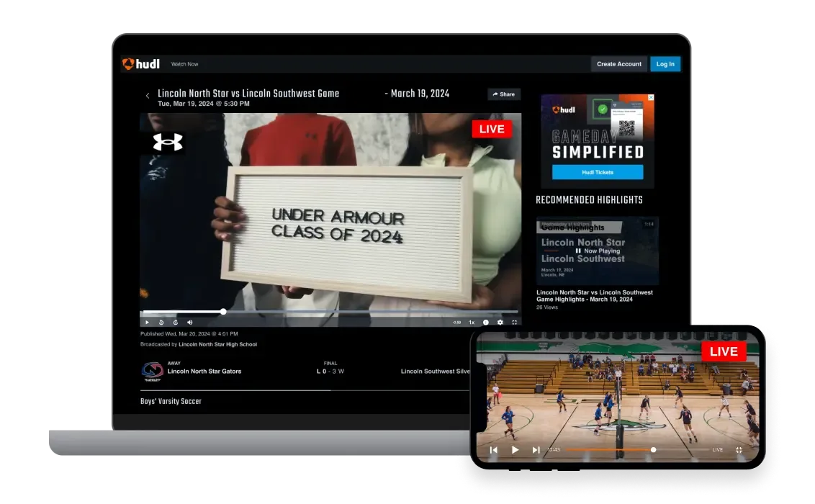Click the info icon in the player controls
This screenshot has width=815, height=504.
tap(485, 322)
